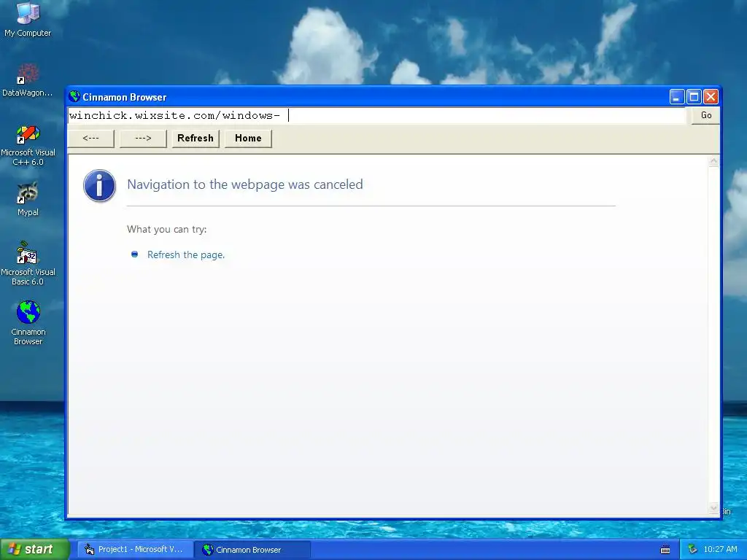747x560 pixels.
Task: Select the DataWagon desktop shortcut
Action: pos(28,80)
